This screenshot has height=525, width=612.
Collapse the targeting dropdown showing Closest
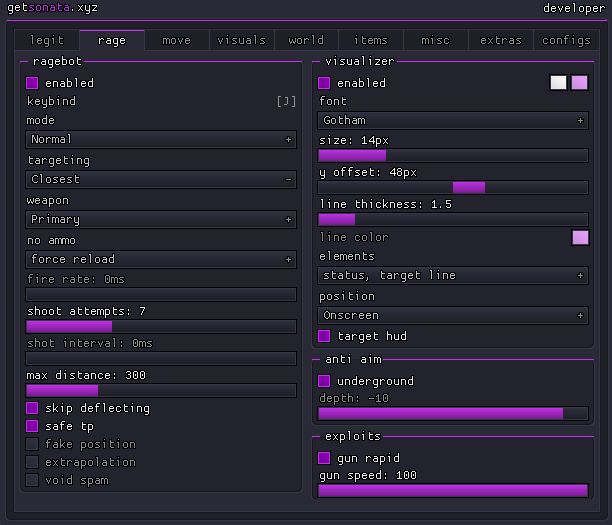pos(161,179)
